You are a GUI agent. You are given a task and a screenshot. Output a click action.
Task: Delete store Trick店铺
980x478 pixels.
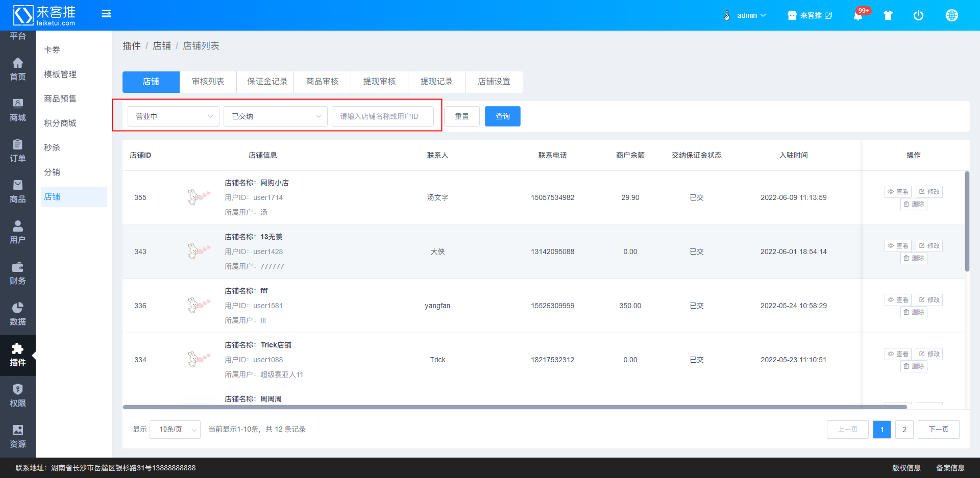(914, 366)
